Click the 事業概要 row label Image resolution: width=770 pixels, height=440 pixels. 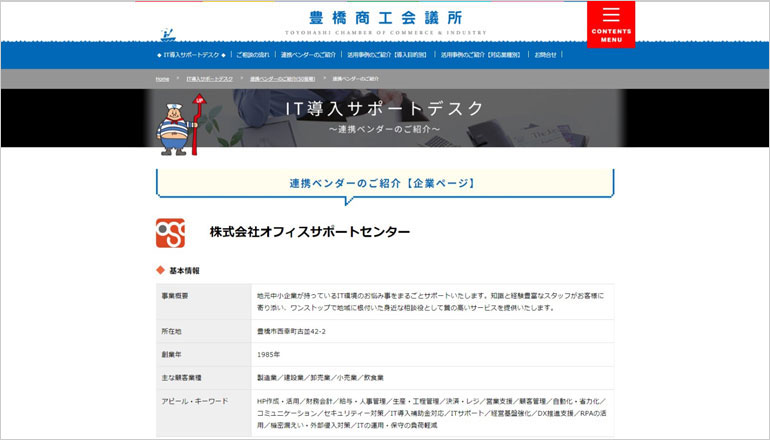(x=175, y=296)
